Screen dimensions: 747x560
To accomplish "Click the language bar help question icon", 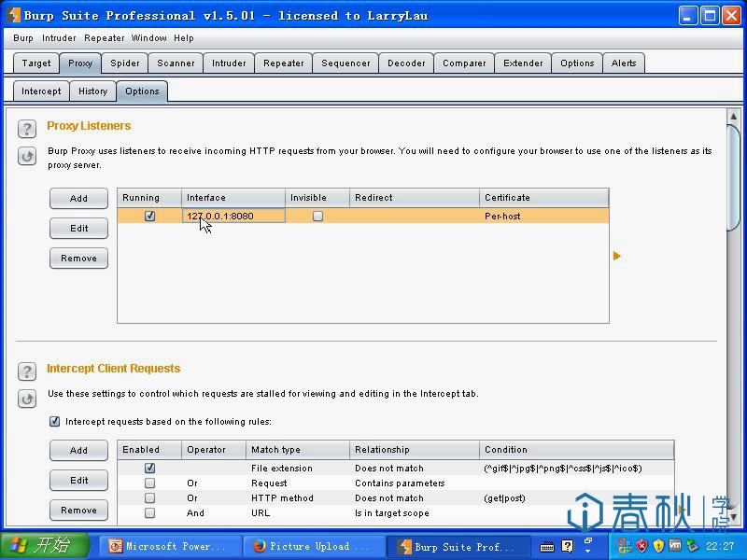I will pyautogui.click(x=568, y=546).
